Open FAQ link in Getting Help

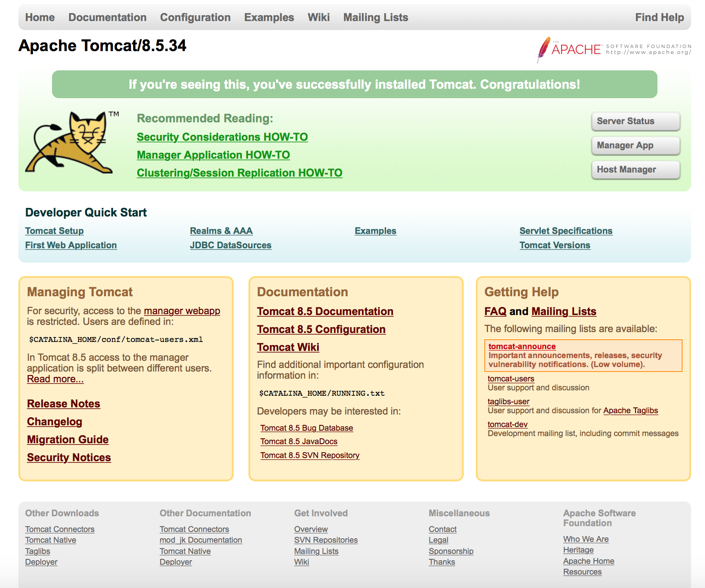[496, 311]
